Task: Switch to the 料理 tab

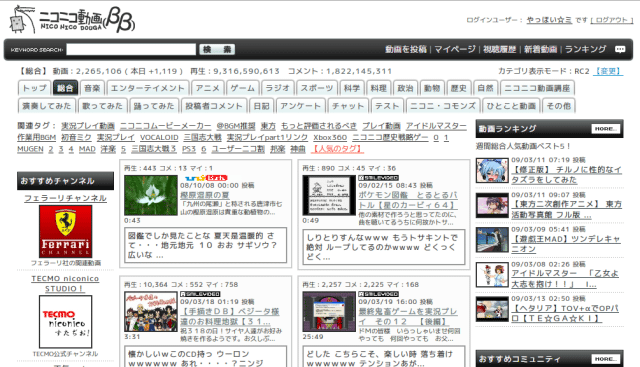Action: (378, 88)
